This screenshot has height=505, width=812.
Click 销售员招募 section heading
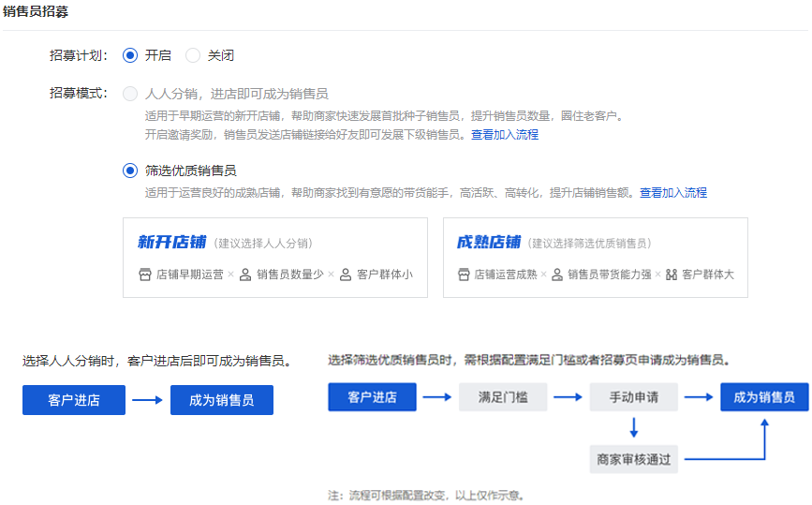36,11
